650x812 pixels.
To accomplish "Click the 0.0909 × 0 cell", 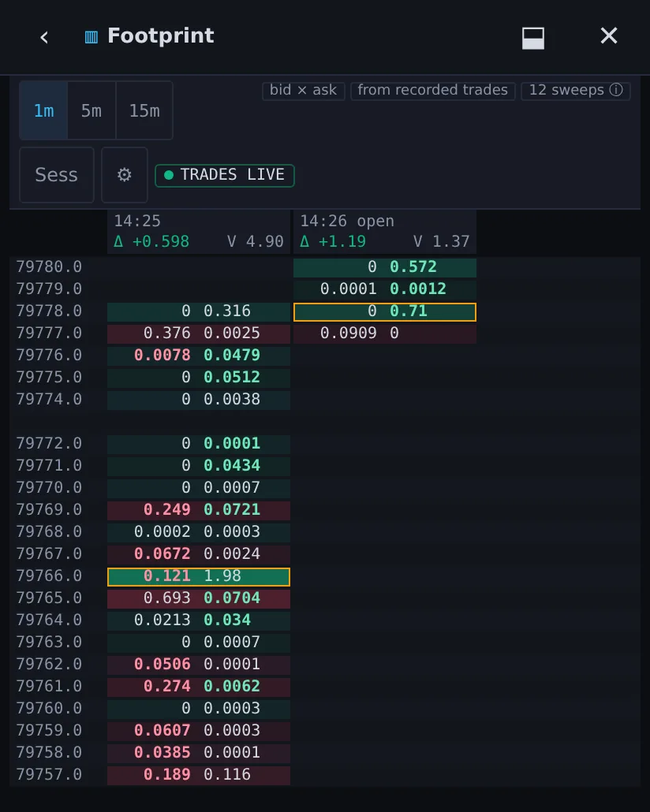I will click(385, 334).
